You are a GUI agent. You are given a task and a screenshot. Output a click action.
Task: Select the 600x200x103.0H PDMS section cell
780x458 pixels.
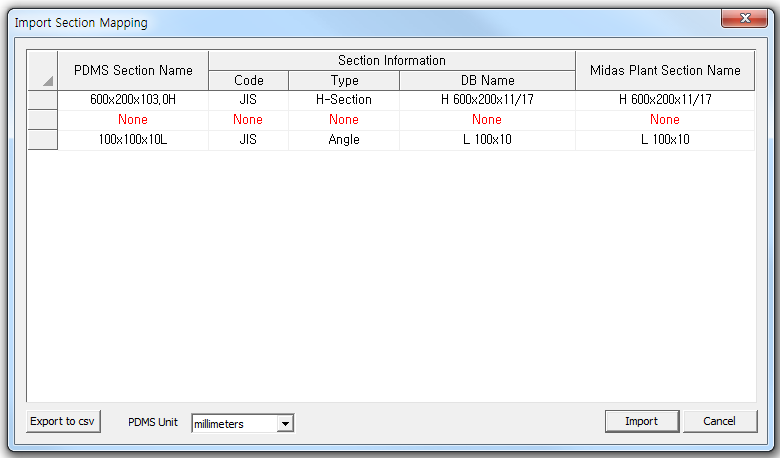point(133,100)
